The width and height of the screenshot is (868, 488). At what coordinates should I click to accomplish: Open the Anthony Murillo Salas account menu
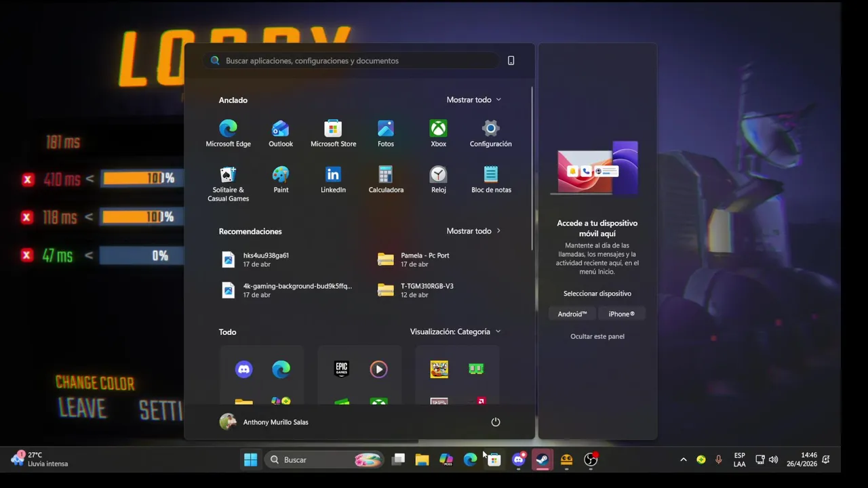[x=264, y=422]
